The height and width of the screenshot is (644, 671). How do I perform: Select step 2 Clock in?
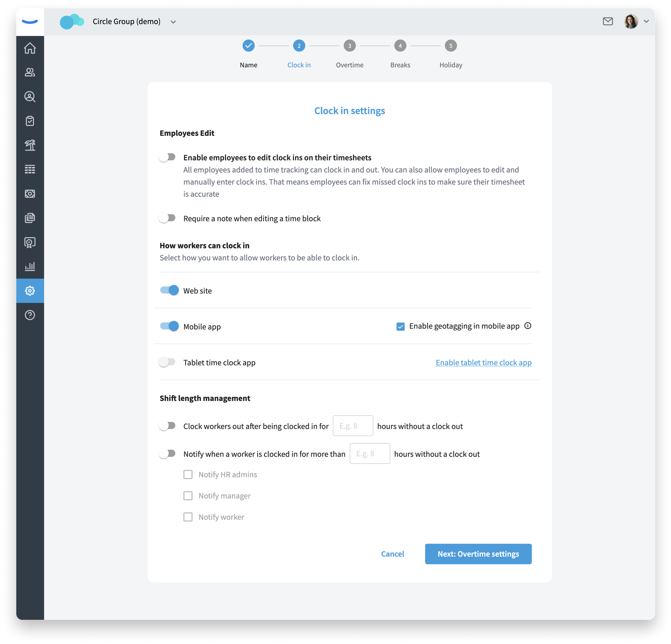coord(299,46)
